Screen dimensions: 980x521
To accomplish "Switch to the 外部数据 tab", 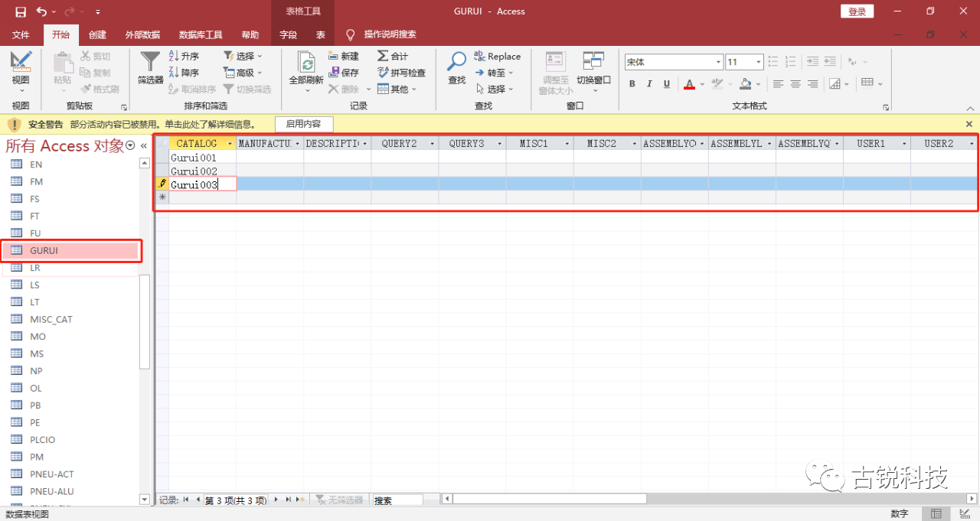I will [x=142, y=34].
